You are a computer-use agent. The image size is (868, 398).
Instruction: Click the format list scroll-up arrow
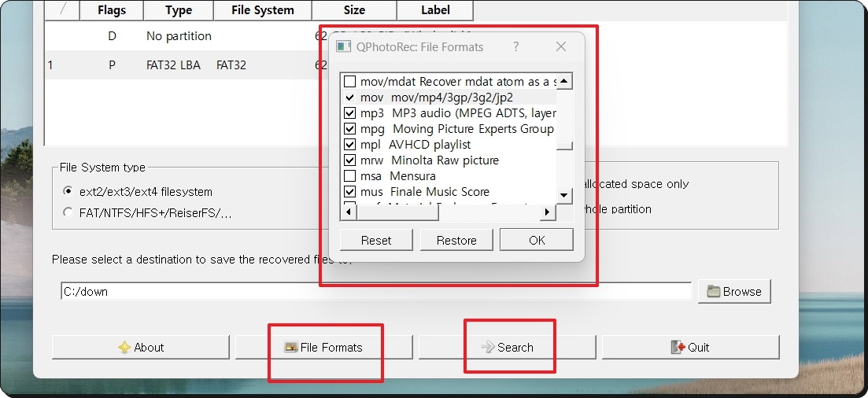pyautogui.click(x=564, y=82)
